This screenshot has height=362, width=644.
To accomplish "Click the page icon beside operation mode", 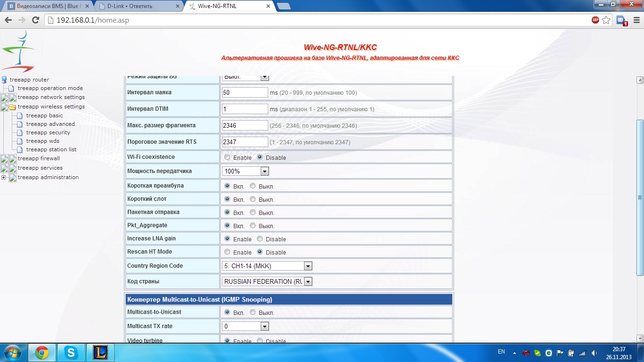I will point(12,88).
